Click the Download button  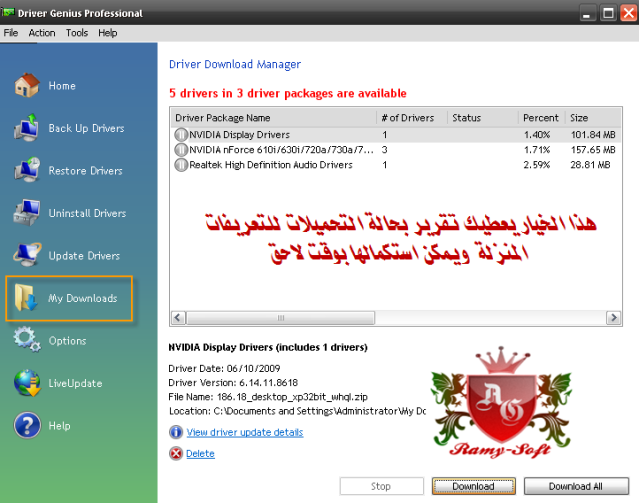point(474,486)
